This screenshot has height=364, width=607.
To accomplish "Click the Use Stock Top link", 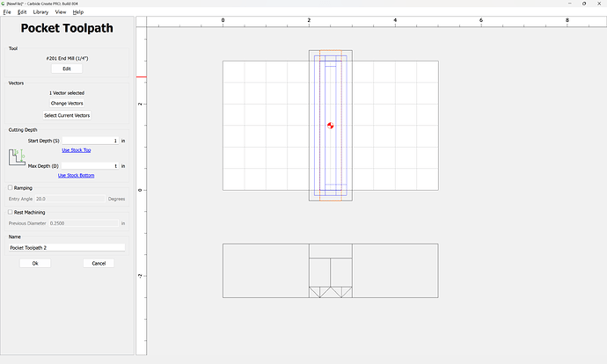I will click(x=76, y=150).
